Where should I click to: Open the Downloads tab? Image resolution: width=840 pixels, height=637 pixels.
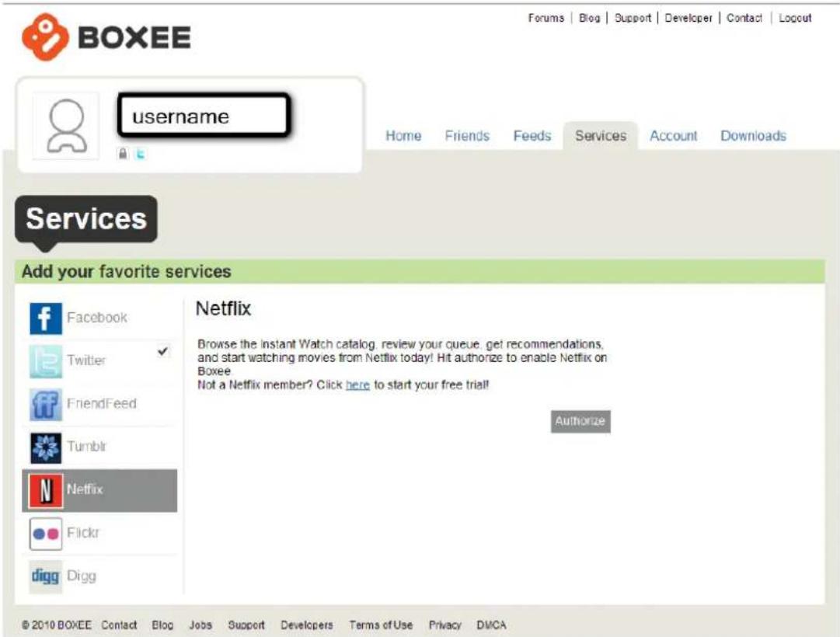coord(753,136)
